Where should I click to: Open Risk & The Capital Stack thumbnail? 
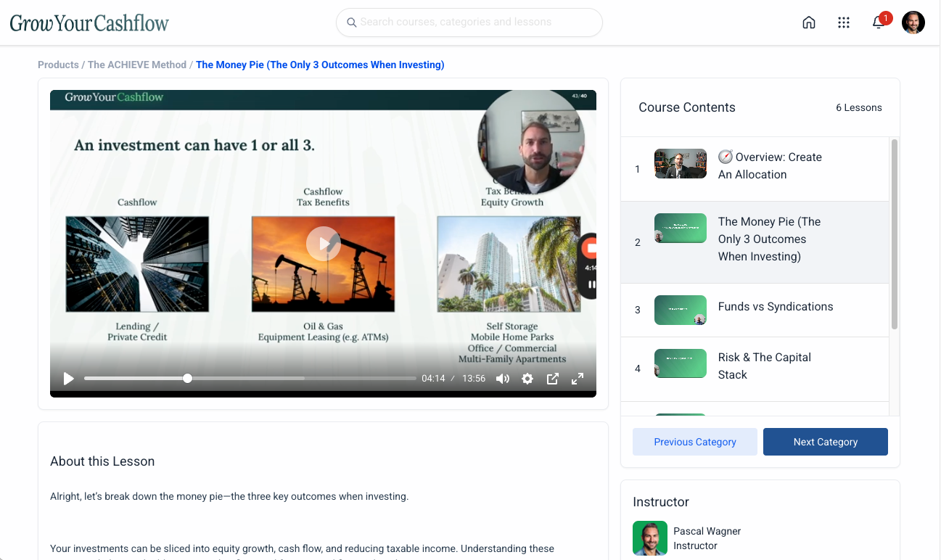coord(680,364)
